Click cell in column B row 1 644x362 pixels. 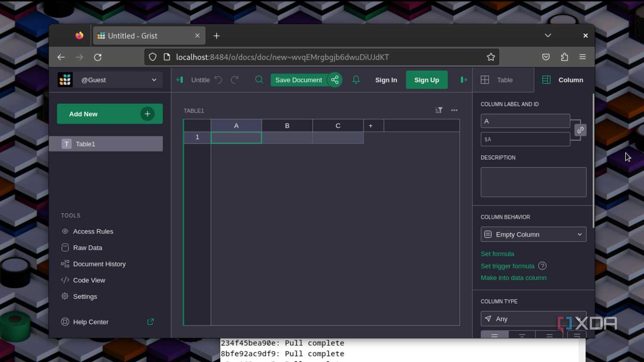tap(287, 137)
